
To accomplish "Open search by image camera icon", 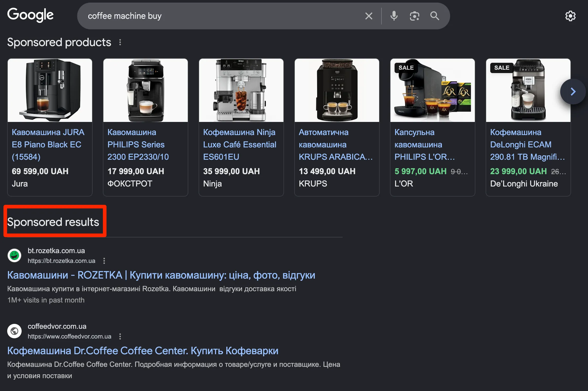I will click(x=414, y=16).
